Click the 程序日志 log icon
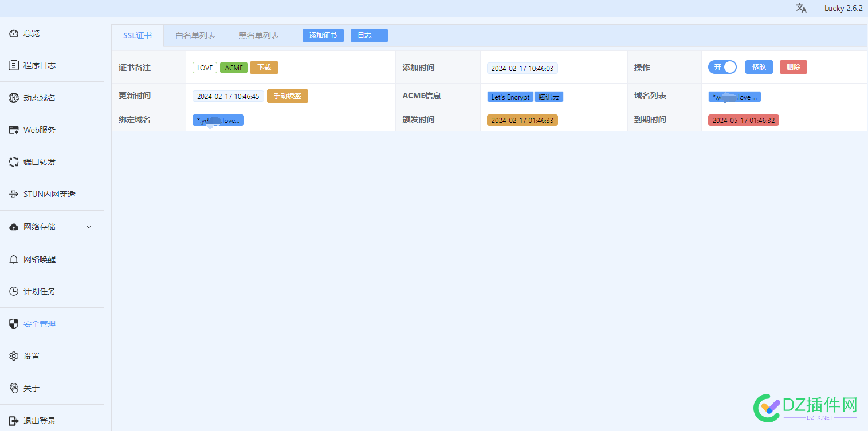The image size is (868, 431). pos(14,65)
